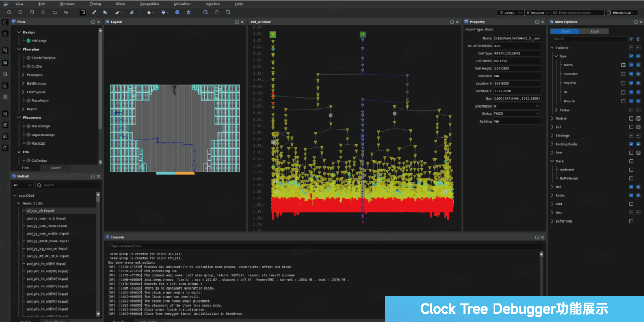Select the pencil edit tool in toolbar
The width and height of the screenshot is (644, 322).
(94, 13)
